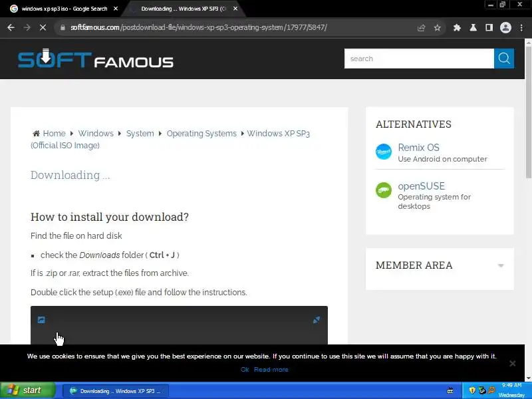Go back to the previous page
This screenshot has height=399, width=532.
pyautogui.click(x=11, y=27)
